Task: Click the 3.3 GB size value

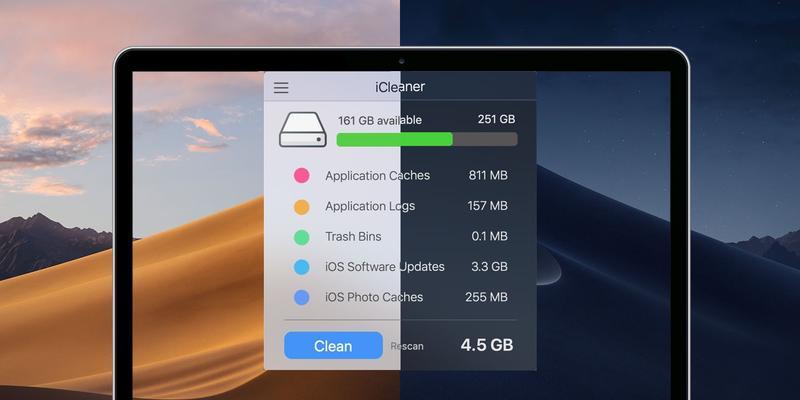Action: pyautogui.click(x=489, y=266)
